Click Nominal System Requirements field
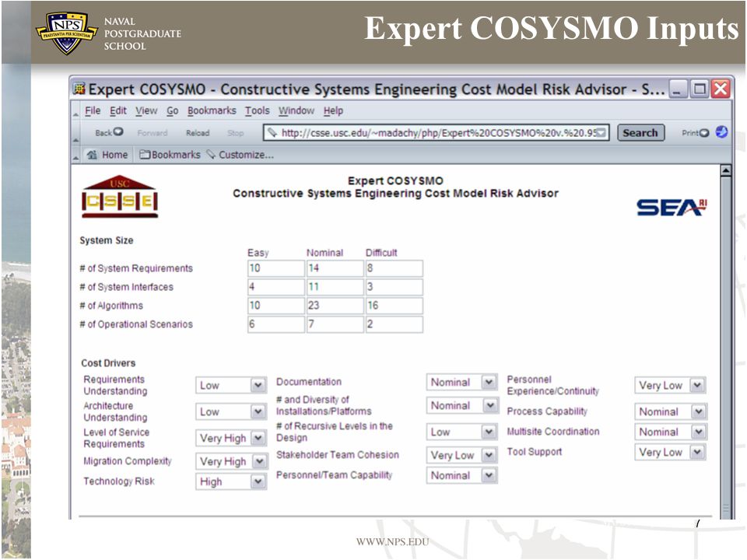The width and height of the screenshot is (747, 560). click(335, 268)
